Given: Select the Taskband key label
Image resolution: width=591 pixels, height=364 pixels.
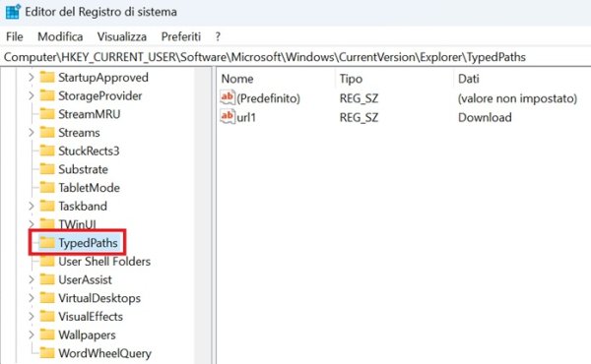Looking at the screenshot, I should click(x=83, y=207).
